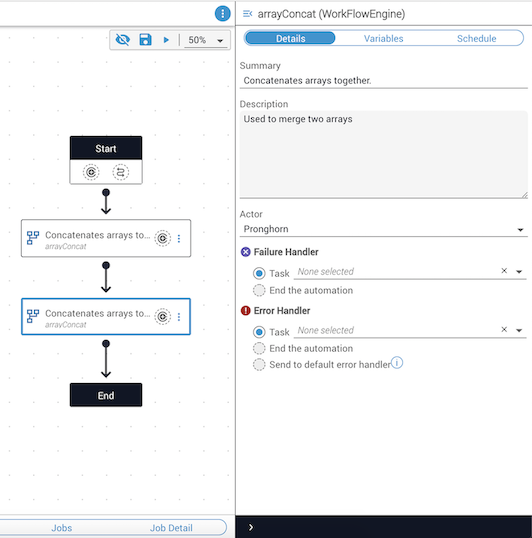Collapse the panel using the icon beside arrayConcat title

tap(247, 14)
